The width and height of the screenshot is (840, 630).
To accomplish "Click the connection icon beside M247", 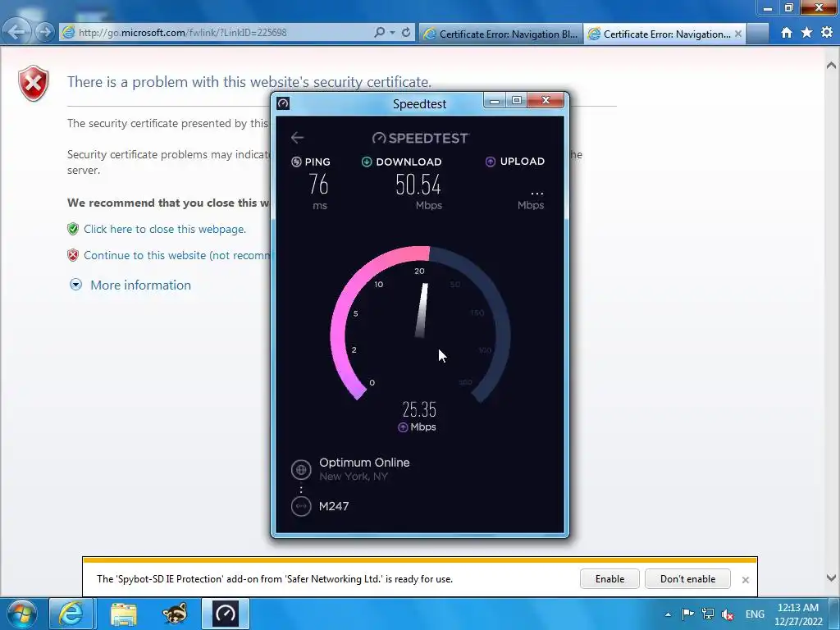I will [x=301, y=506].
